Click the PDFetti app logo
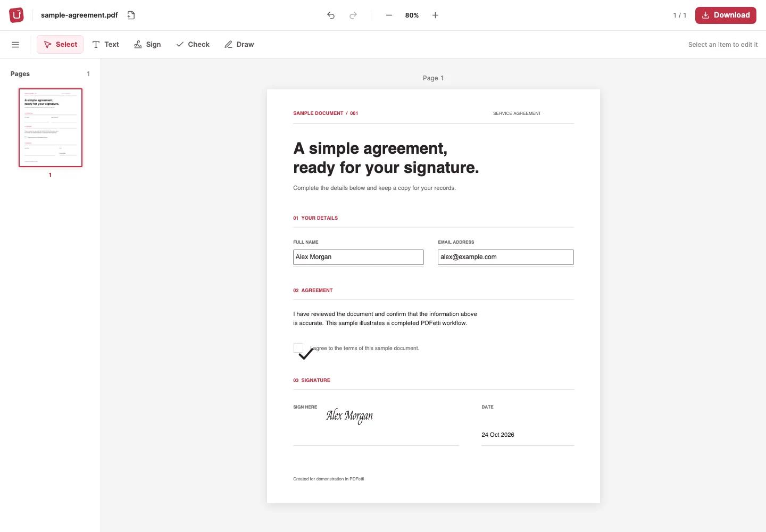The height and width of the screenshot is (532, 766). click(16, 15)
